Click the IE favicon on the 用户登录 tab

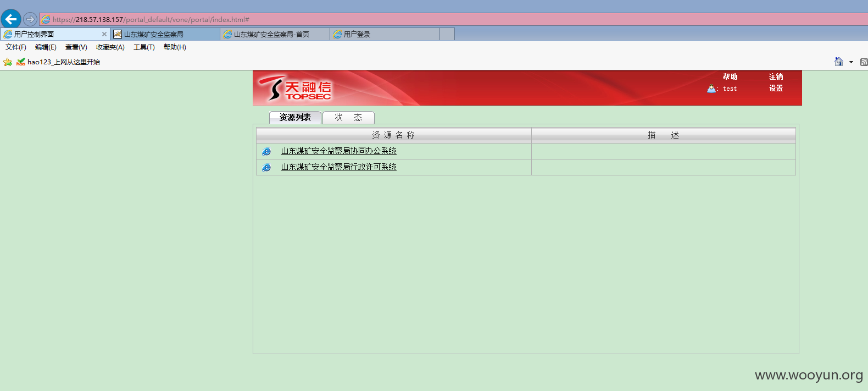[337, 34]
